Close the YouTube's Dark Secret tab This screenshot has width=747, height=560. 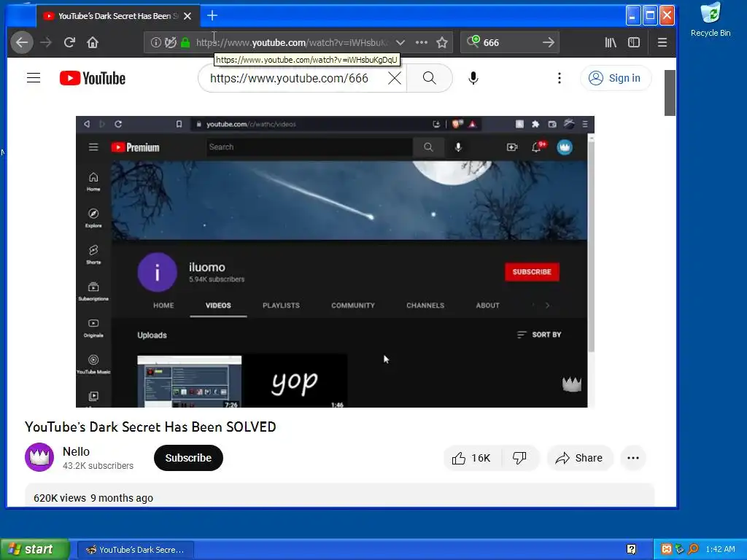pos(187,16)
